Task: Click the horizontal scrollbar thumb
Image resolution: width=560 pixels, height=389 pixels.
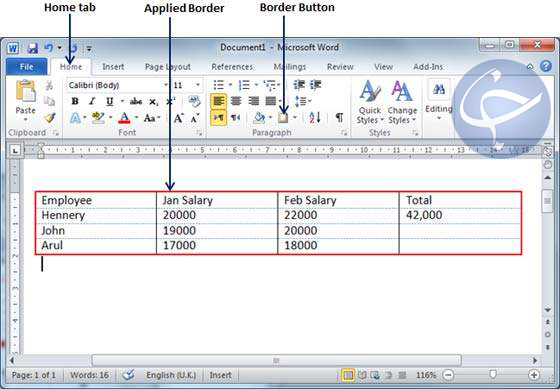Action: [x=276, y=361]
